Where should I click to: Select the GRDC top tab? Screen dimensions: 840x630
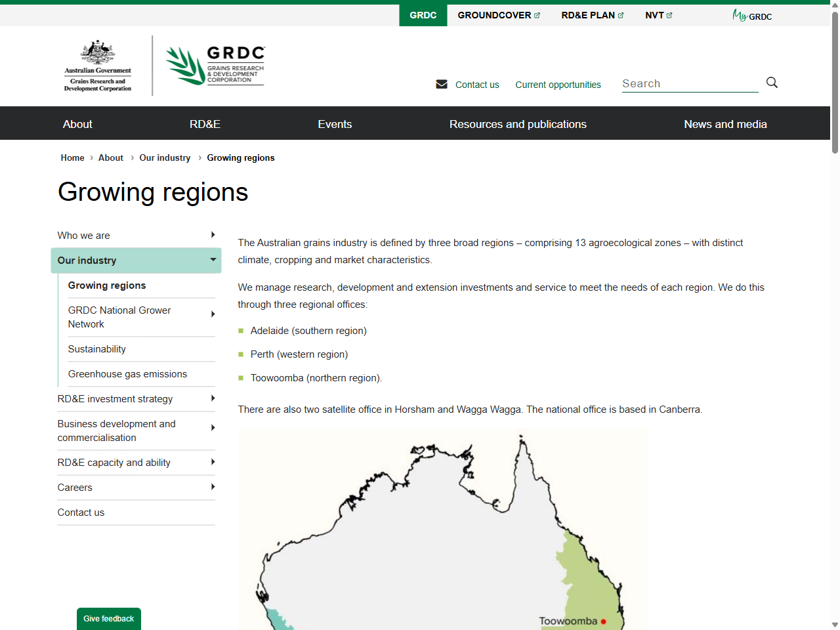[423, 15]
